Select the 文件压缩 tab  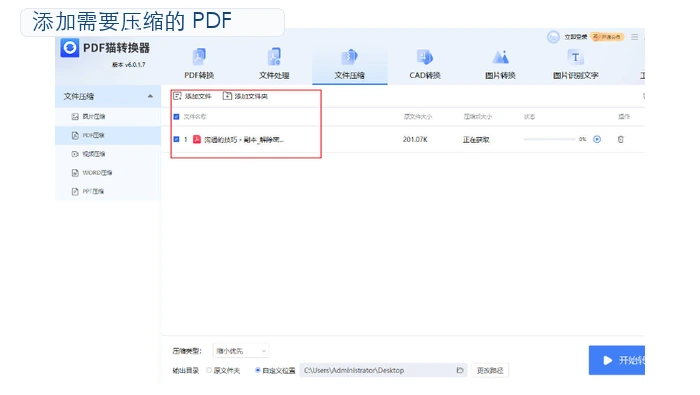tap(350, 64)
